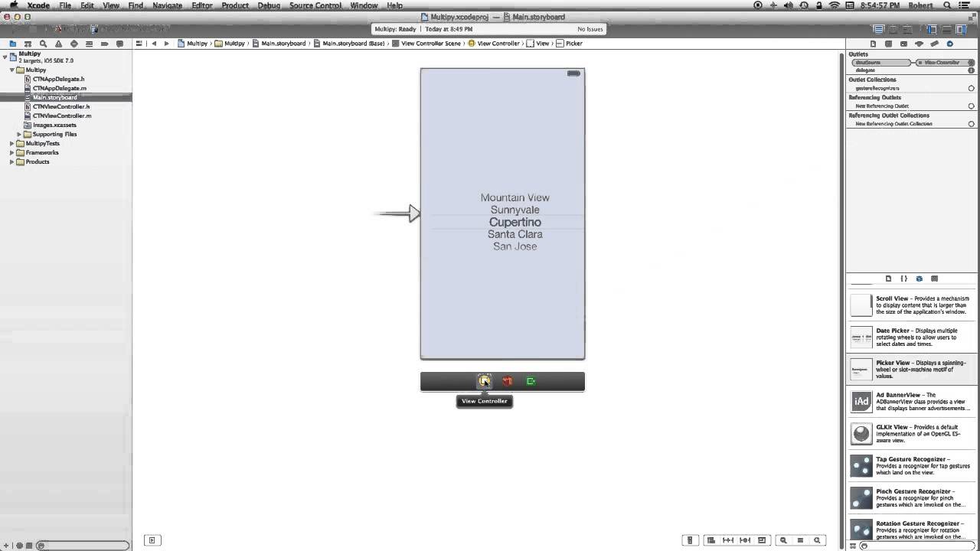
Task: Expand the Products group
Action: [x=12, y=161]
